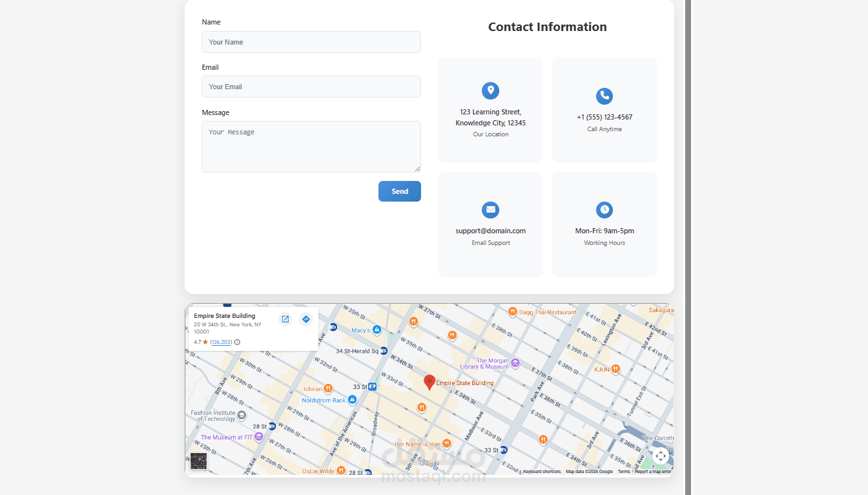Select the 123 Learning Street address text
This screenshot has width=868, height=495.
pyautogui.click(x=491, y=117)
